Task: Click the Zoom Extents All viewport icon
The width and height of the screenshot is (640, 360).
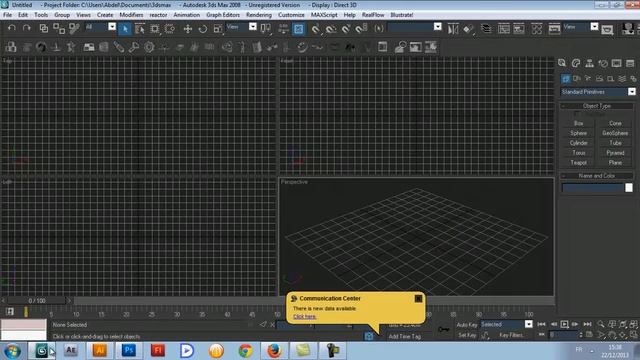Action: [633, 324]
